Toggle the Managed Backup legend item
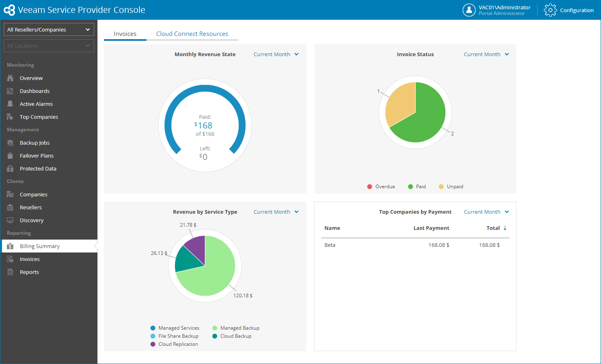 [x=236, y=328]
